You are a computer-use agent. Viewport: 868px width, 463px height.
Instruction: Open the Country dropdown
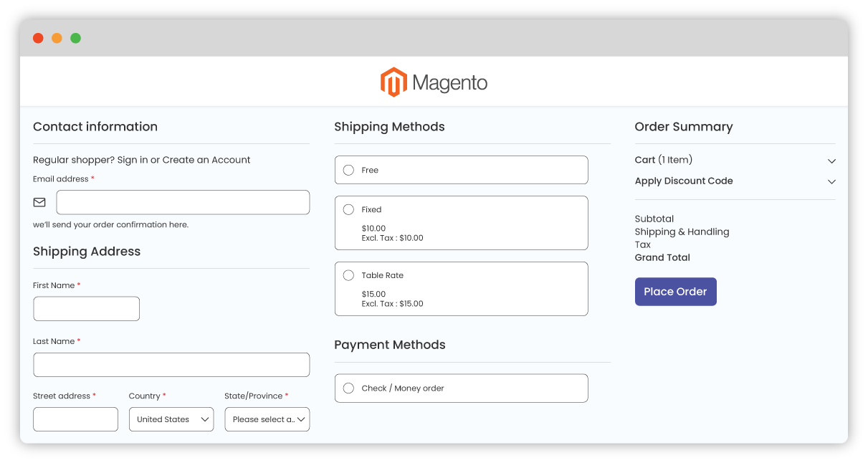[x=171, y=419]
